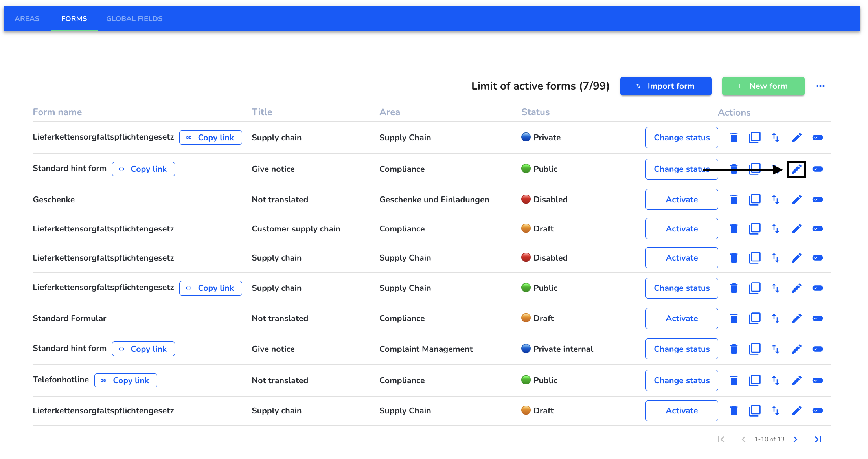Copy link for Complaint Management Standard hint form

click(143, 349)
